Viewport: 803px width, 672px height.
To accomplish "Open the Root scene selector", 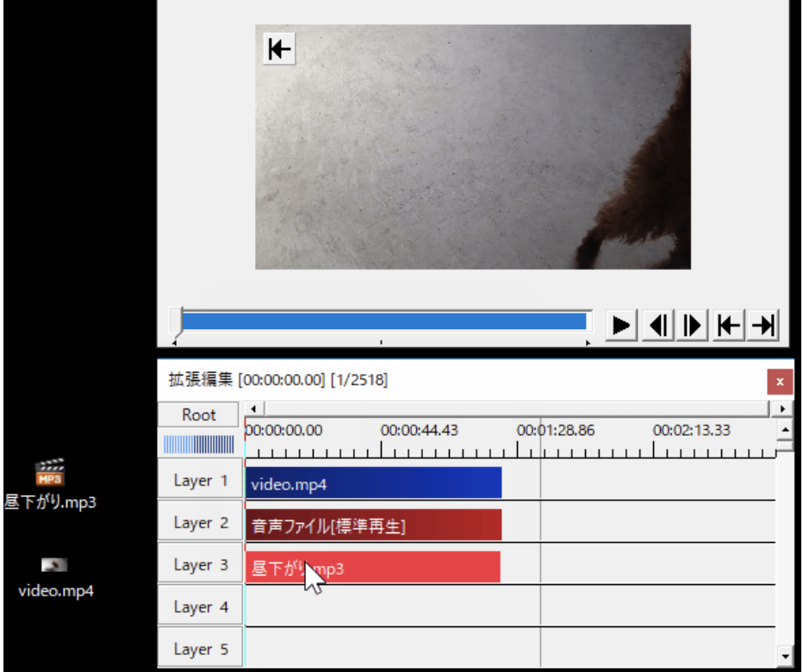I will 198,414.
